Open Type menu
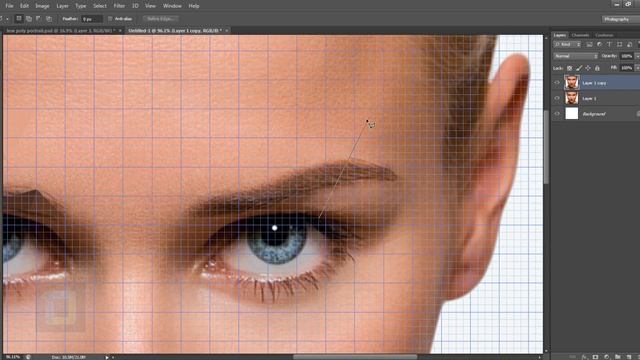The image size is (640, 360). coord(81,6)
